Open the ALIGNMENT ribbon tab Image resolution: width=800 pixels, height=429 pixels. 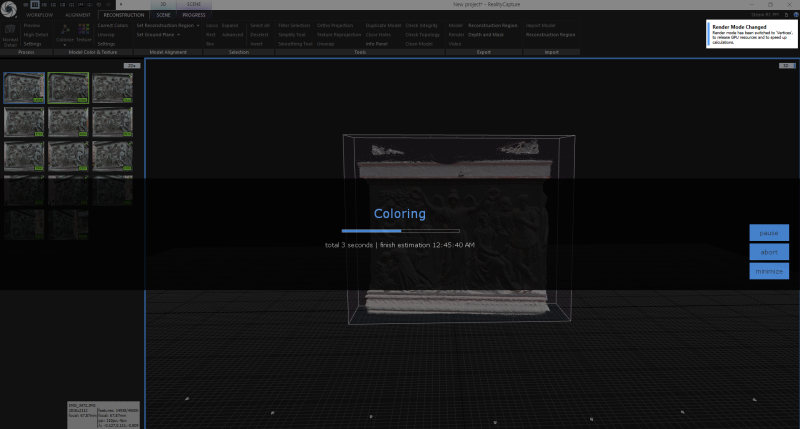click(78, 15)
